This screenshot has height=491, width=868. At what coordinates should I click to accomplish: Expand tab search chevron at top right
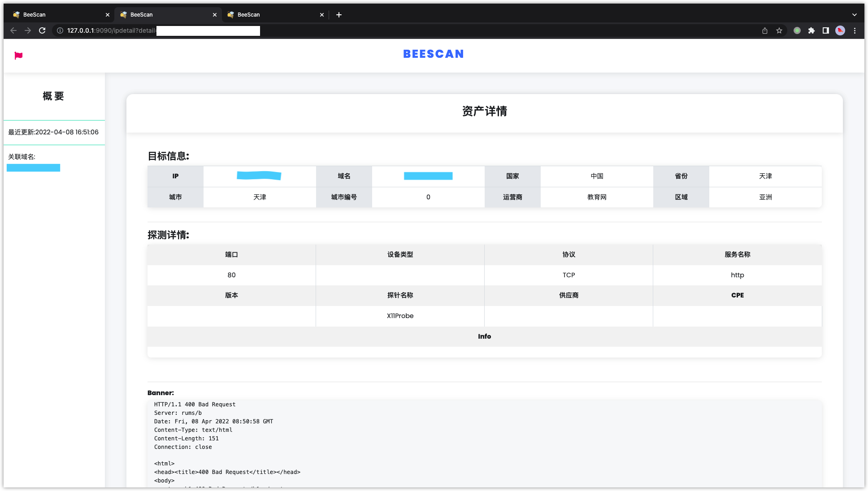coord(855,15)
